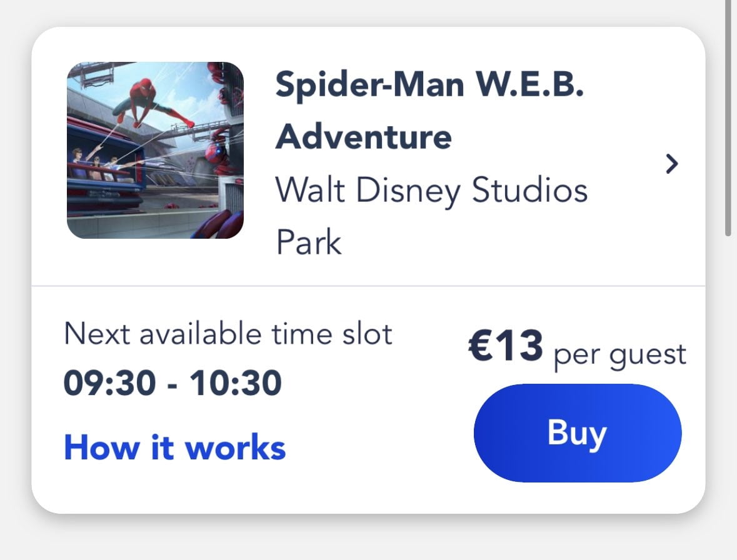
Task: Expand details with the right chevron arrow
Action: (x=671, y=164)
